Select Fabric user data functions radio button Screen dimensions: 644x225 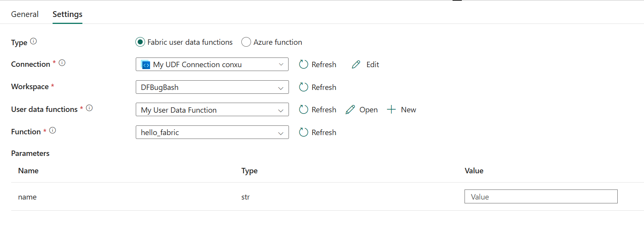pos(140,42)
